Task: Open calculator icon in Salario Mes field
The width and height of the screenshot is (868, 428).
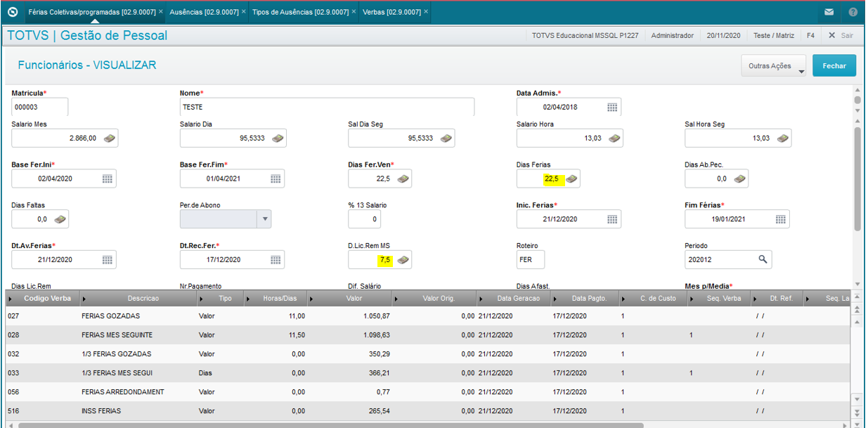Action: click(110, 138)
